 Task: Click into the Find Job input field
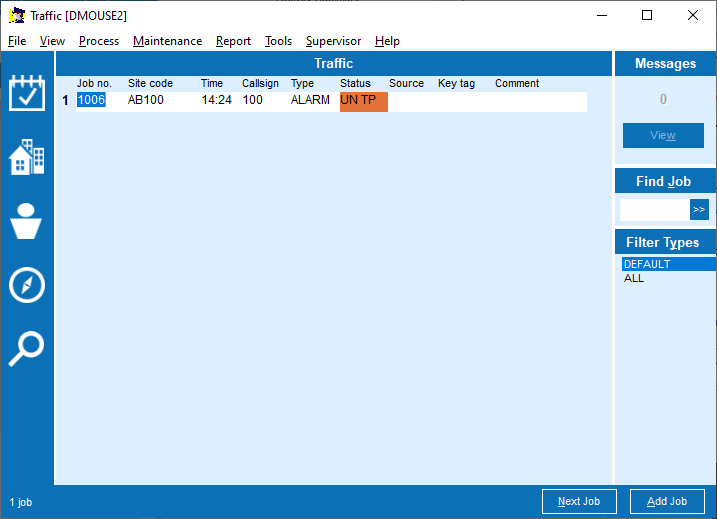tap(654, 209)
